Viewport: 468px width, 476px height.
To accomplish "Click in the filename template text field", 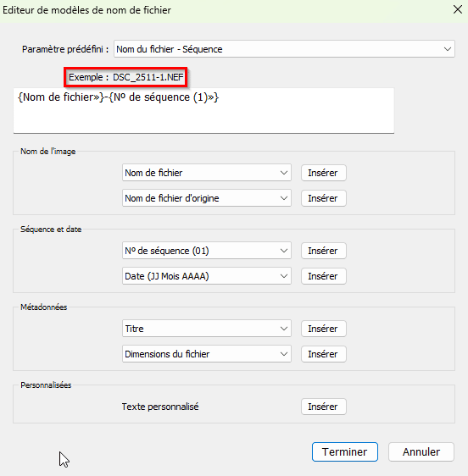I will click(x=203, y=110).
